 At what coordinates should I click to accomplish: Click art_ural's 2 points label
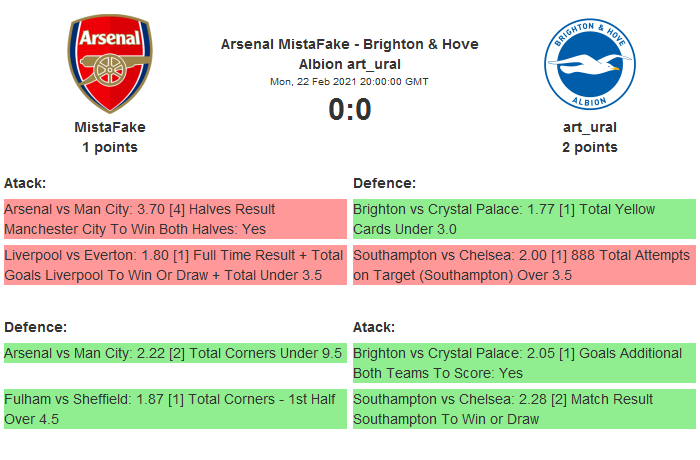click(589, 147)
